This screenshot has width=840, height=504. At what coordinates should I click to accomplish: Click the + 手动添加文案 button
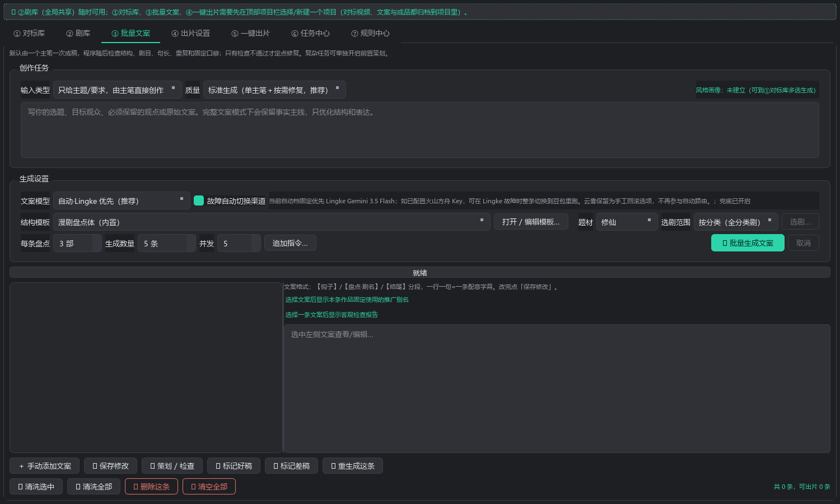click(45, 466)
